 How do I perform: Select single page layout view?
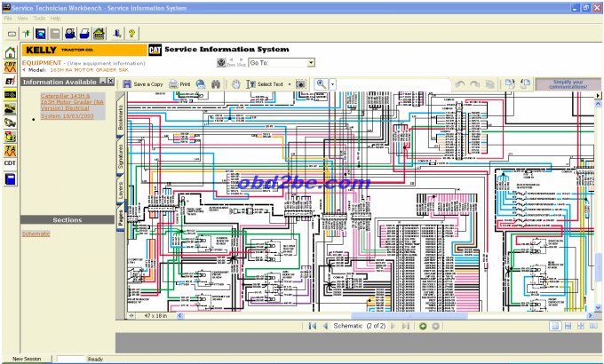(x=555, y=326)
